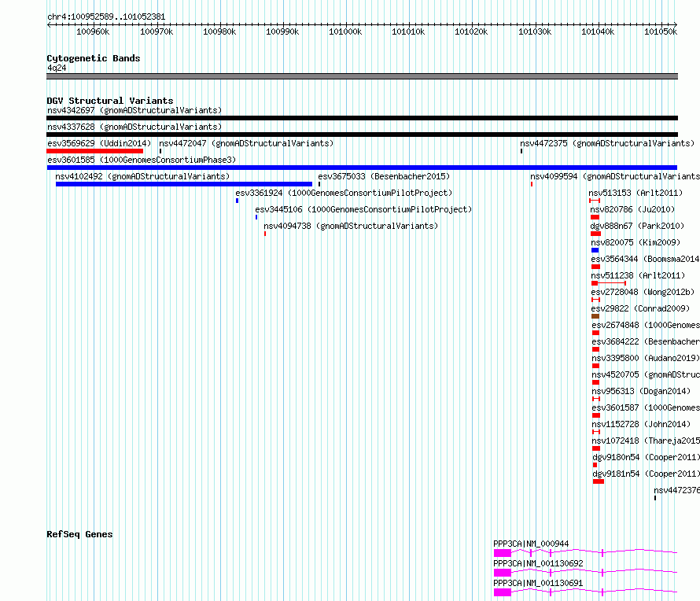Click the 101040k scale tick label
This screenshot has height=601, width=700.
[x=597, y=31]
